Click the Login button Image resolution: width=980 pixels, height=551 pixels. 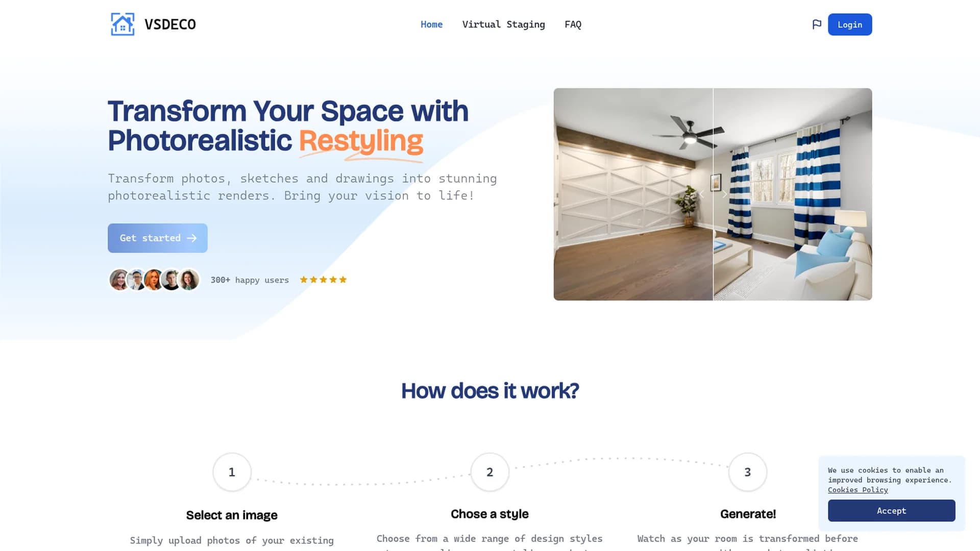click(850, 24)
